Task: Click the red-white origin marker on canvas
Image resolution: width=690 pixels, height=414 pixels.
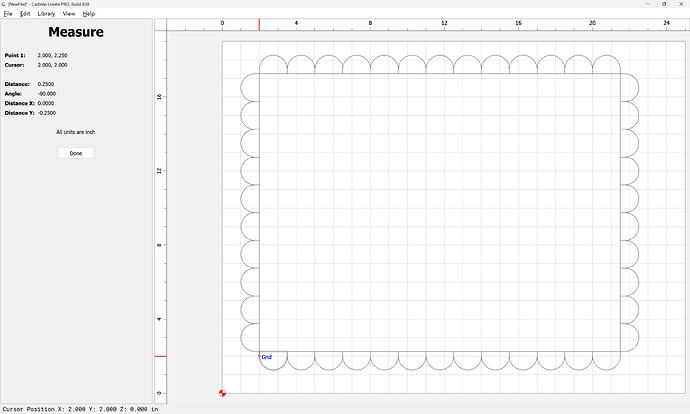Action: [x=222, y=392]
